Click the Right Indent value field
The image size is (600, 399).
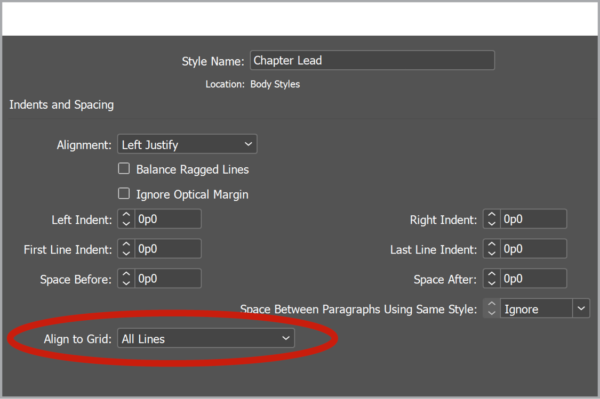533,219
